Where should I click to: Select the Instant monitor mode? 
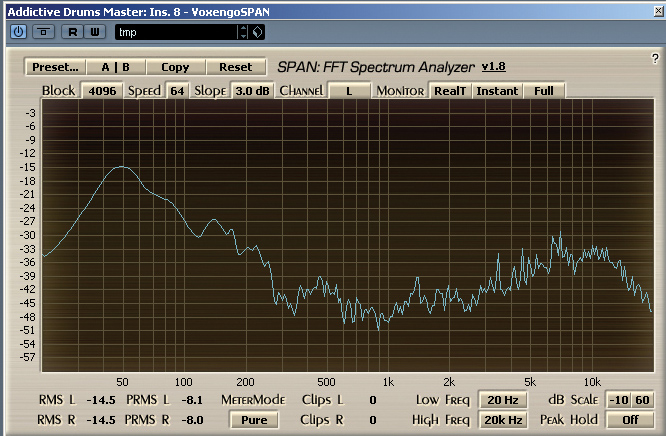pyautogui.click(x=497, y=91)
